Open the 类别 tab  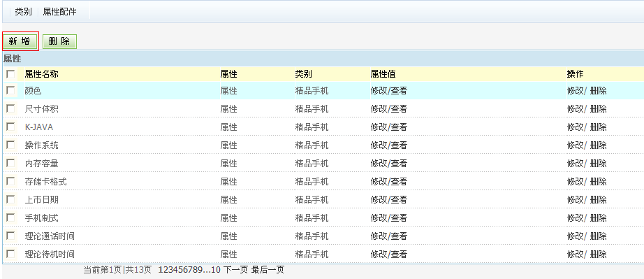tap(24, 12)
